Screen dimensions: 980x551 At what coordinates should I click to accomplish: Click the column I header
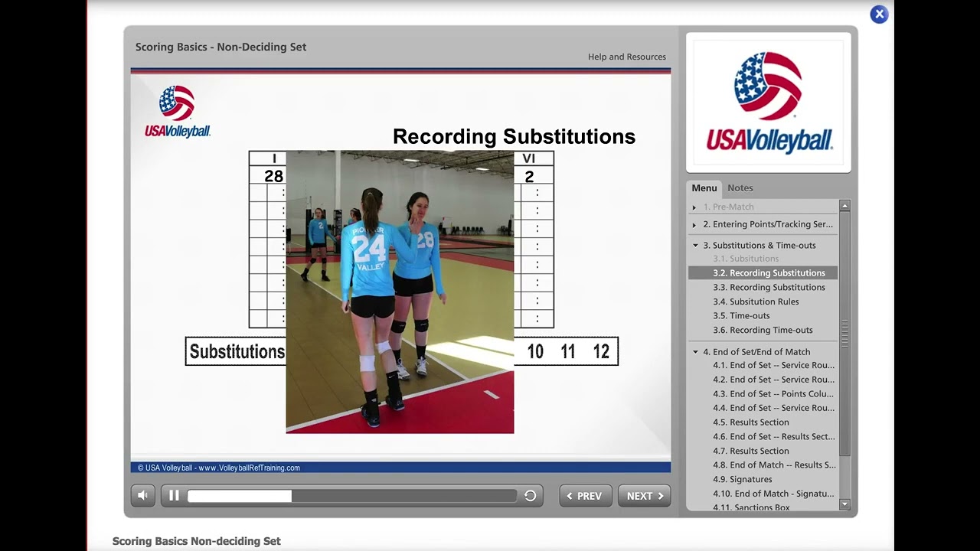click(274, 158)
